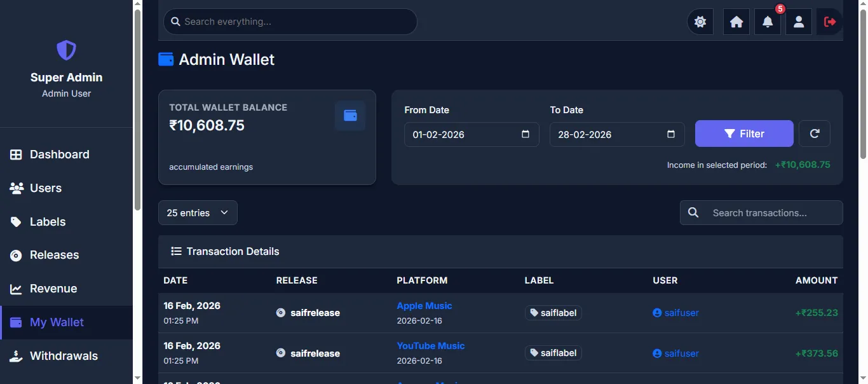Open Dashboard in the sidebar
Image resolution: width=868 pixels, height=384 pixels.
66,154
